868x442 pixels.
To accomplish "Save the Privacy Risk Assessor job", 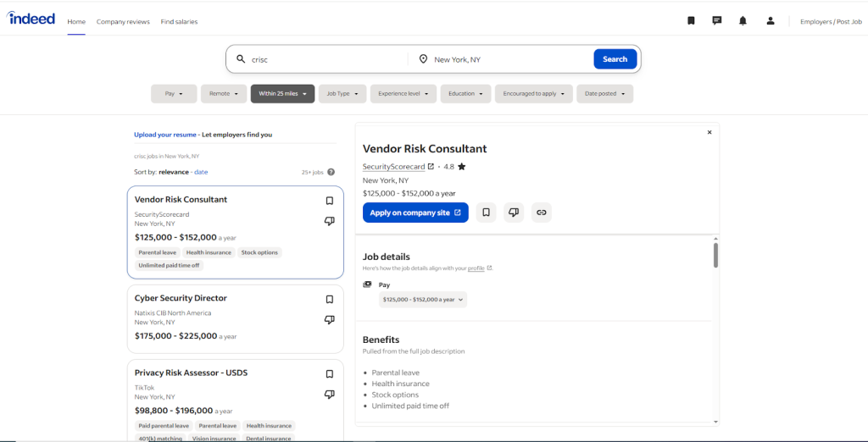I will pyautogui.click(x=330, y=374).
